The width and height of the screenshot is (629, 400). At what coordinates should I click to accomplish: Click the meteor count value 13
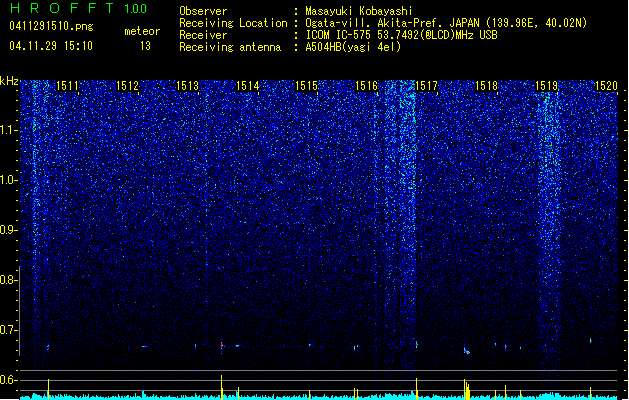click(145, 46)
